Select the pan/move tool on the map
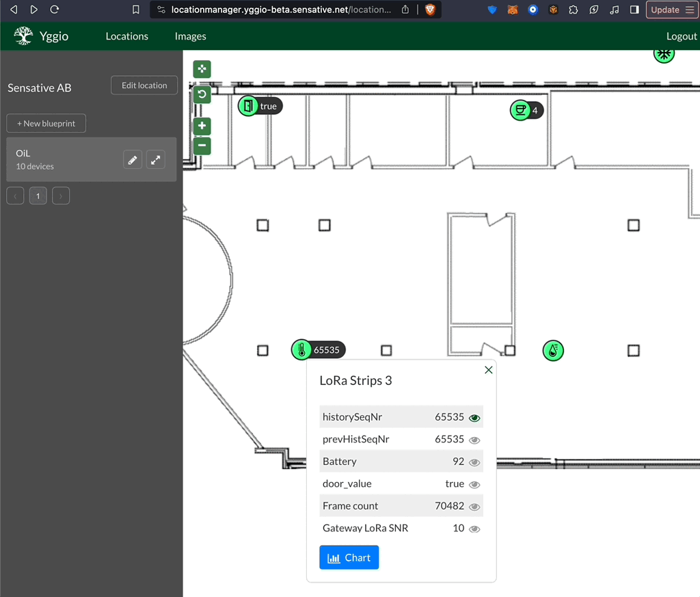Screen dimensions: 700x597 (201, 68)
